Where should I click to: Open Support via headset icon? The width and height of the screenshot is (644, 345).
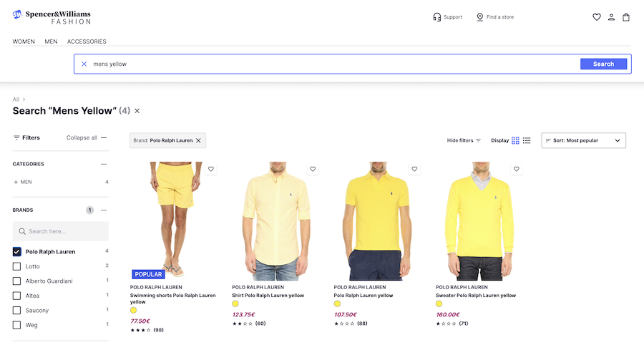click(436, 17)
